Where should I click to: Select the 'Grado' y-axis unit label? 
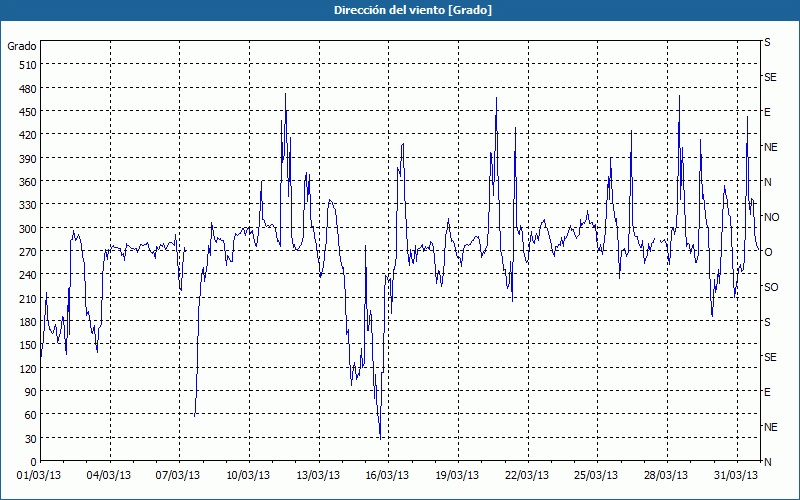(x=22, y=46)
